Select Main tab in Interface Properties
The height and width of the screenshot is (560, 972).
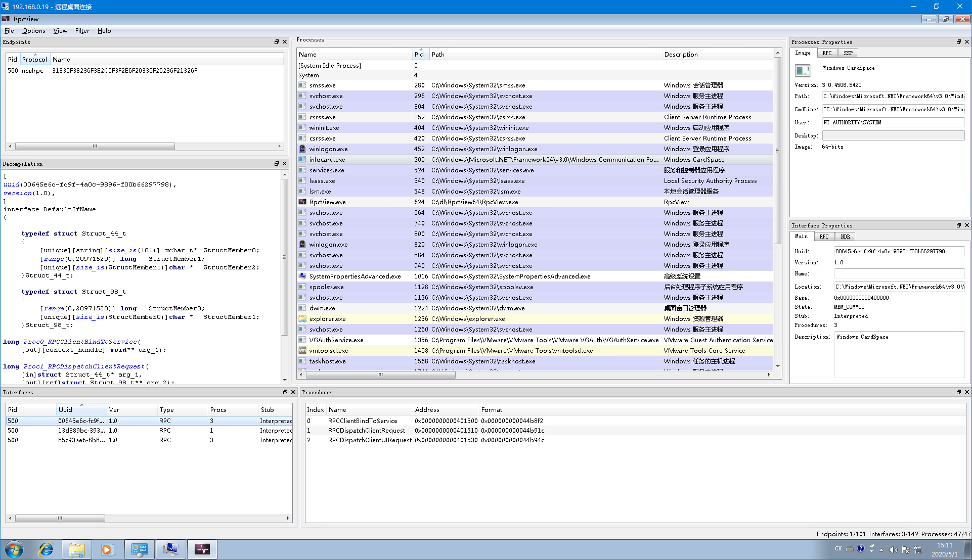pos(801,237)
